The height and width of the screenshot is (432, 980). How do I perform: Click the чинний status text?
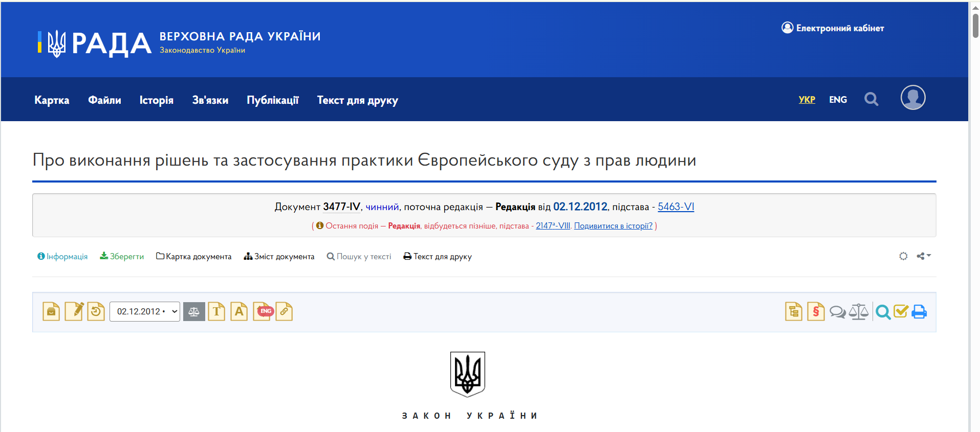click(x=382, y=207)
